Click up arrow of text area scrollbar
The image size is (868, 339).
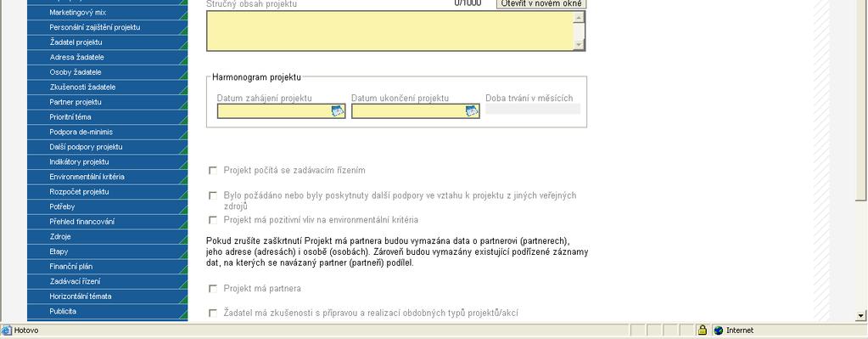(579, 17)
